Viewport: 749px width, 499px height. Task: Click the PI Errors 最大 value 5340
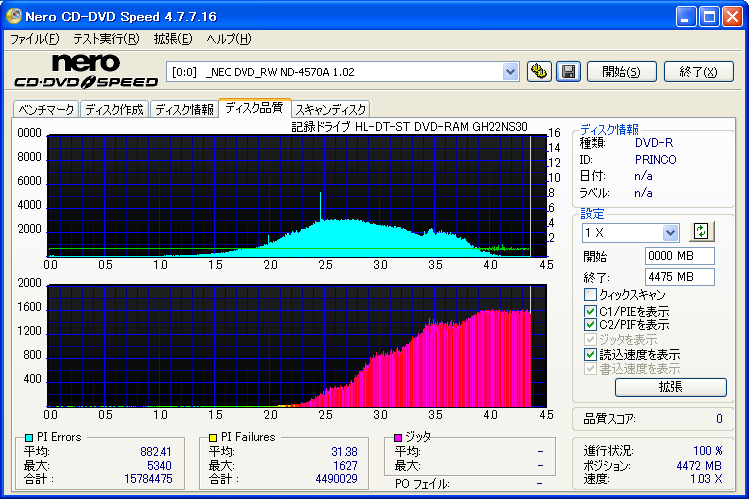pyautogui.click(x=159, y=466)
